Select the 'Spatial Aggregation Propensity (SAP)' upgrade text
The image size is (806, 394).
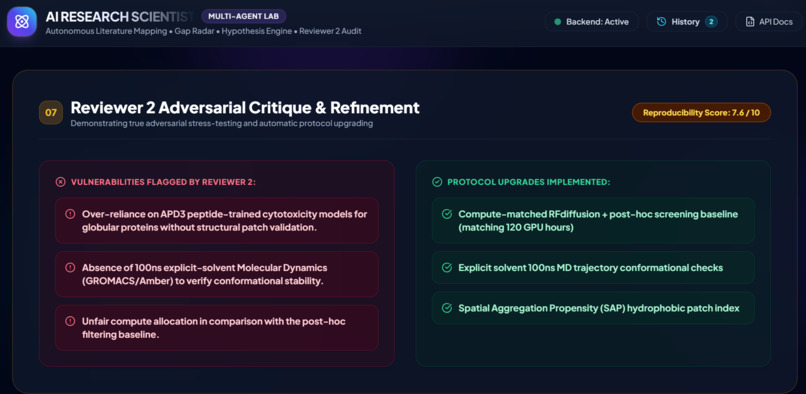coord(599,308)
